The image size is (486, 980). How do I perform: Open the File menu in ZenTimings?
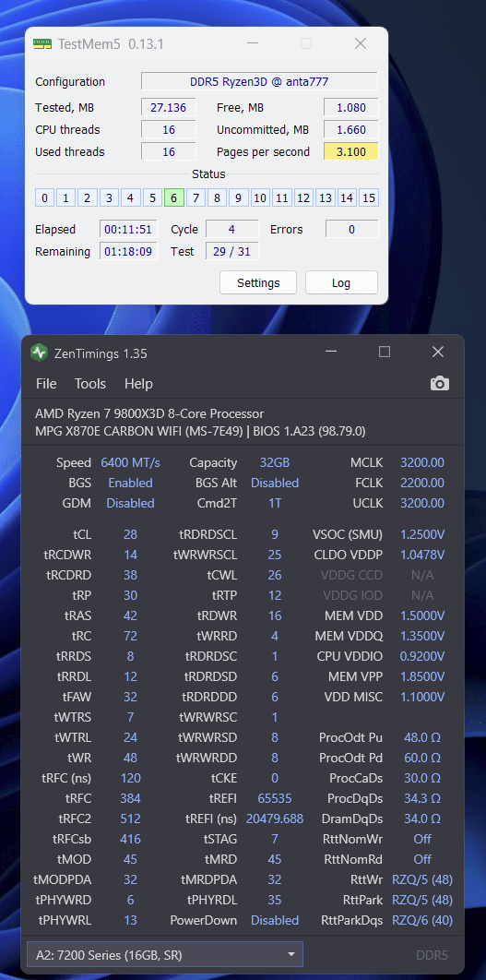45,383
